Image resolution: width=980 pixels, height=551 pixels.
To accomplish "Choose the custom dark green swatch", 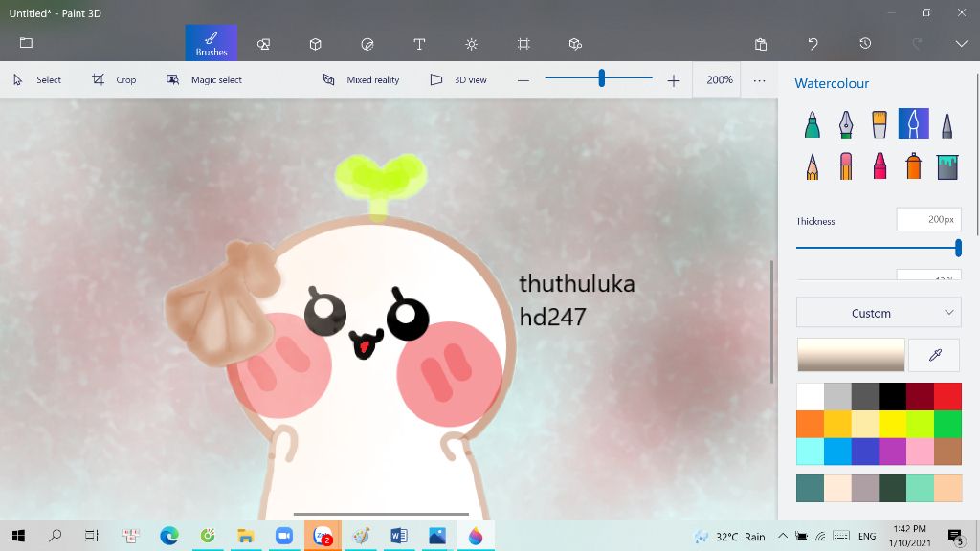I will coord(893,489).
